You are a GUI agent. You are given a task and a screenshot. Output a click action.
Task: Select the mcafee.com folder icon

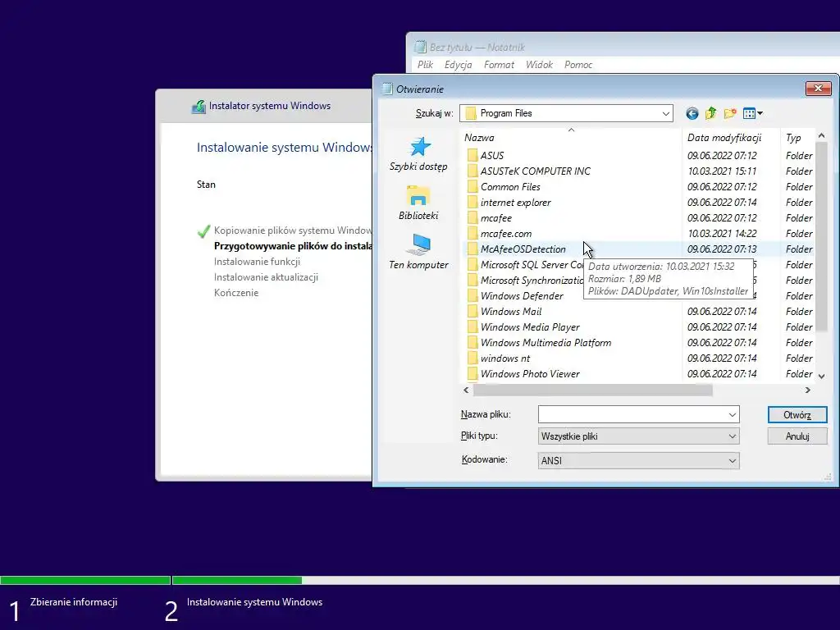pyautogui.click(x=472, y=233)
